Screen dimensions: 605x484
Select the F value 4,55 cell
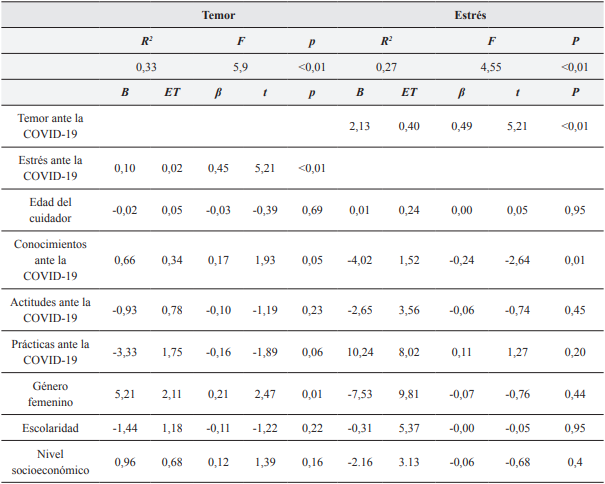(490, 67)
